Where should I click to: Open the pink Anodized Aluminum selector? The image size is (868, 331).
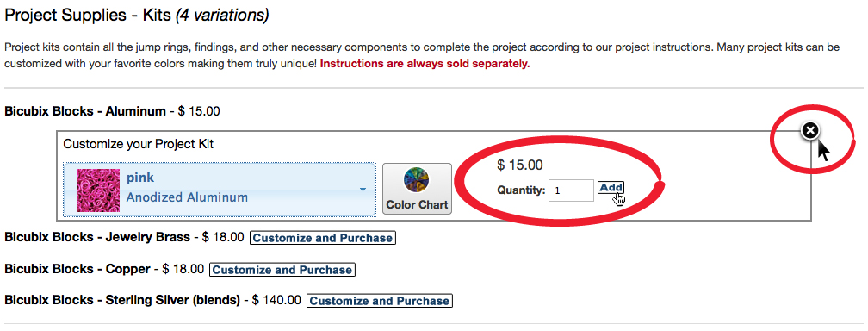(220, 190)
